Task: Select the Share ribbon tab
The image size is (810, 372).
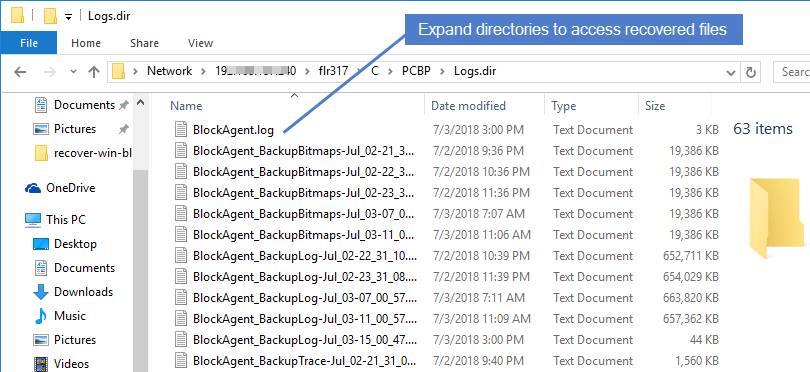Action: click(x=144, y=43)
